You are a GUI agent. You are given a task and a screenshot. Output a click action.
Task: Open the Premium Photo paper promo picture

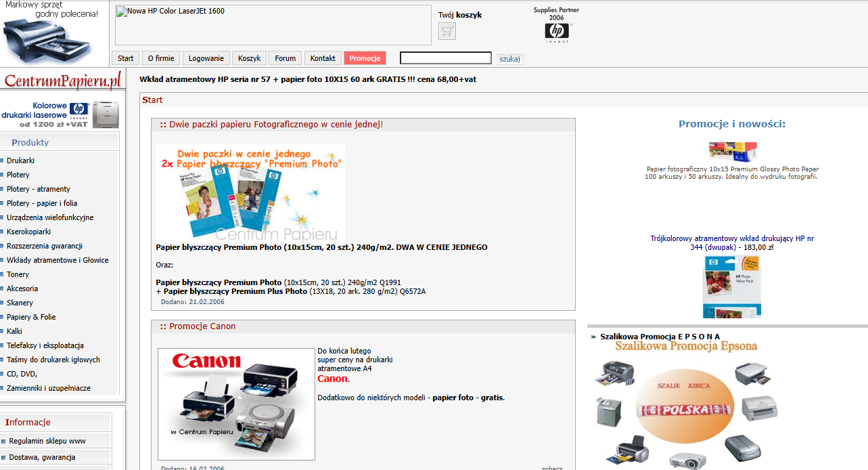pyautogui.click(x=250, y=193)
